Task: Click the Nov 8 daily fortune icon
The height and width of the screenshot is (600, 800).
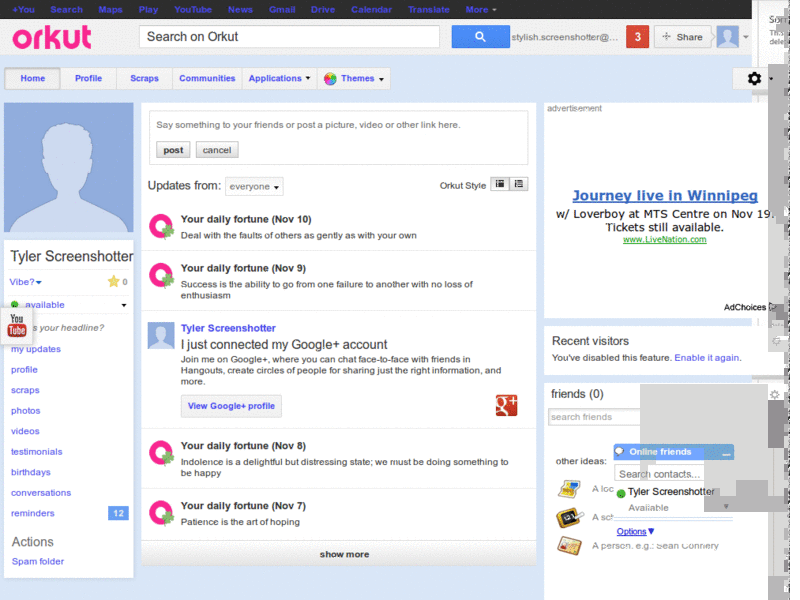Action: 161,453
